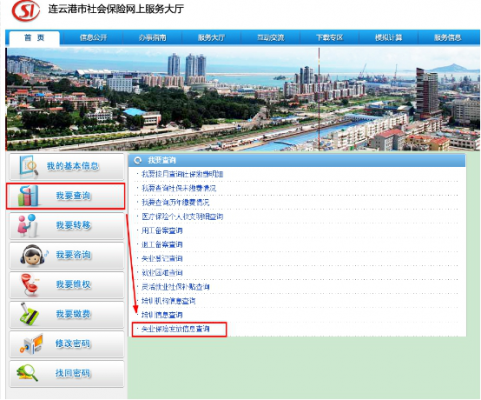The height and width of the screenshot is (400, 481).
Task: Click the city skyline banner image
Action: 243,99
